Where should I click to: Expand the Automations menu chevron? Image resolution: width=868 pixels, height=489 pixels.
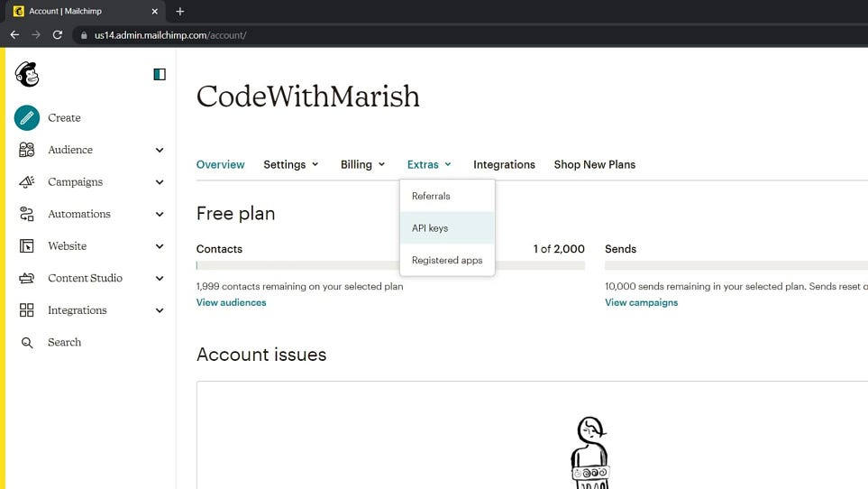[160, 215]
